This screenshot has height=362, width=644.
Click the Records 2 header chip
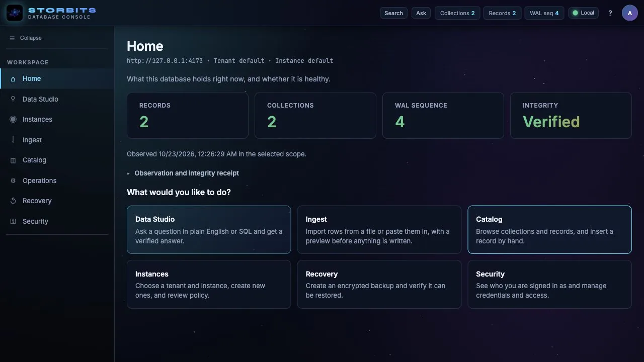pos(502,13)
